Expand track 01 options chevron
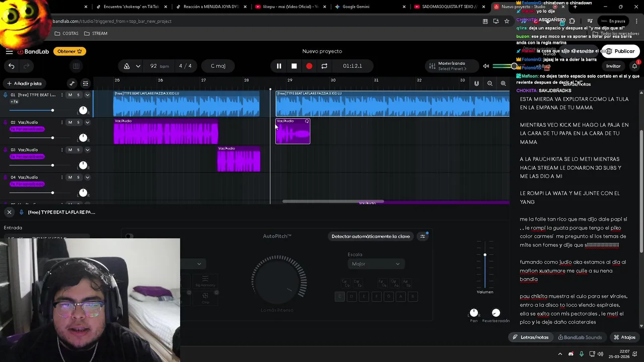The height and width of the screenshot is (362, 644). pyautogui.click(x=87, y=95)
